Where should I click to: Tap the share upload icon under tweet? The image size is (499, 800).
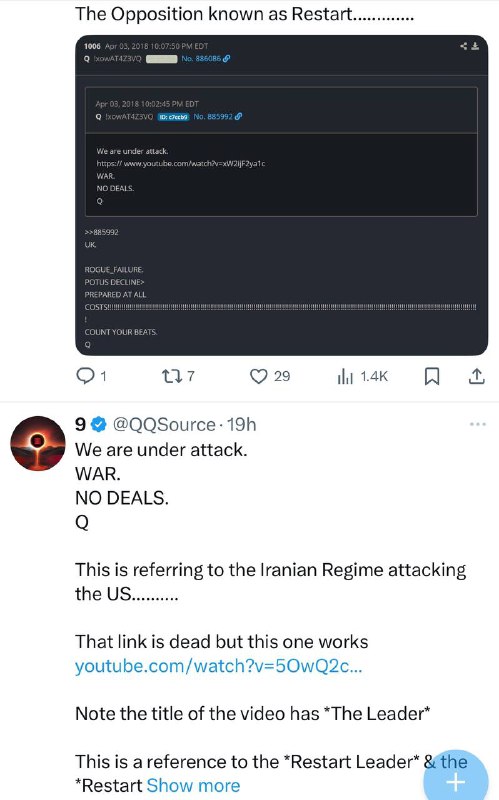[x=476, y=377]
